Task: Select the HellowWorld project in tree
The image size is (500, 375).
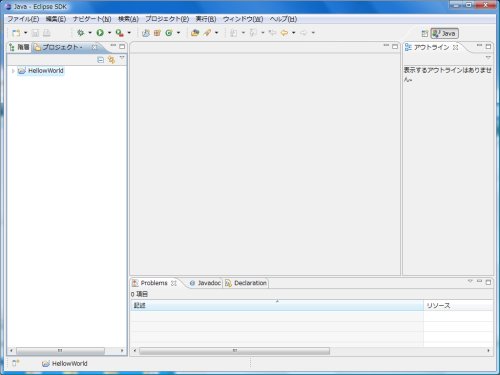Action: click(41, 71)
